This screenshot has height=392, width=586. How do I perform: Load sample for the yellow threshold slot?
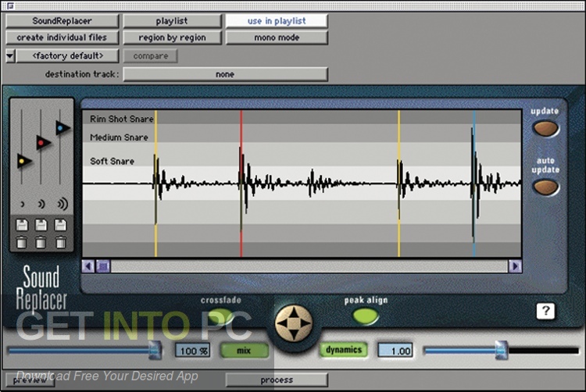(x=22, y=226)
